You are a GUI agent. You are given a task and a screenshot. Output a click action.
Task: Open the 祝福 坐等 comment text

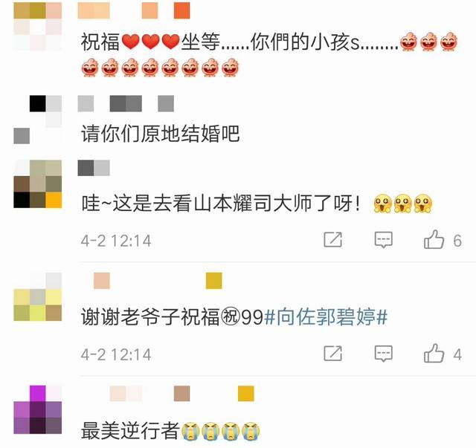tap(269, 54)
